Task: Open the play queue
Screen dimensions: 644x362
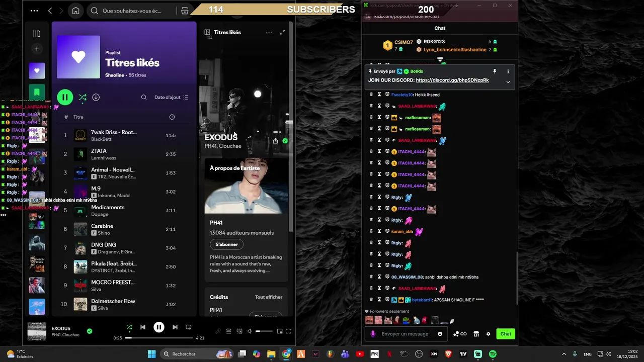Action: click(228, 331)
